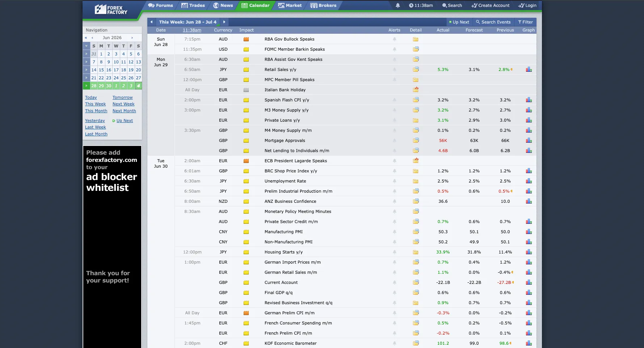Switch to the Brokers tab
This screenshot has height=348, width=644.
click(323, 5)
